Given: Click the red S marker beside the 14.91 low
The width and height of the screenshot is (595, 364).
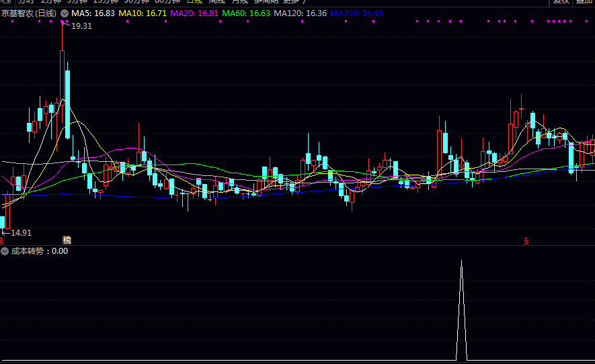Looking at the screenshot, I should point(1,241).
